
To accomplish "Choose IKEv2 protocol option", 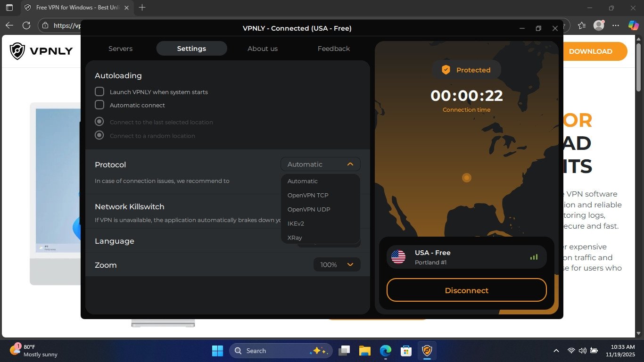I will [296, 223].
